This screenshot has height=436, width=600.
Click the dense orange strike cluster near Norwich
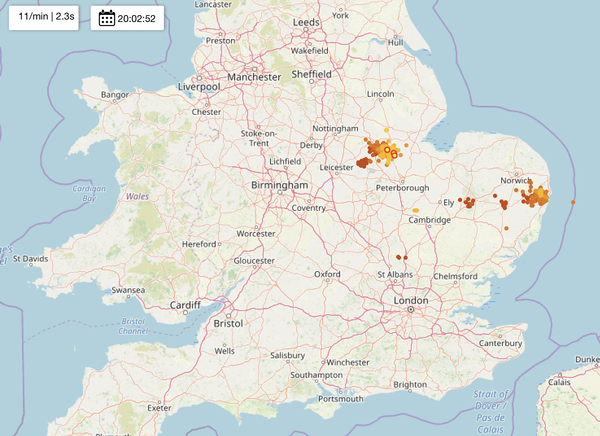(538, 194)
